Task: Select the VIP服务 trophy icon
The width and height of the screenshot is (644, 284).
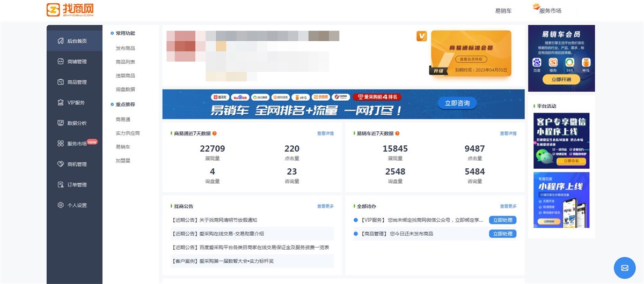Action: (x=61, y=102)
